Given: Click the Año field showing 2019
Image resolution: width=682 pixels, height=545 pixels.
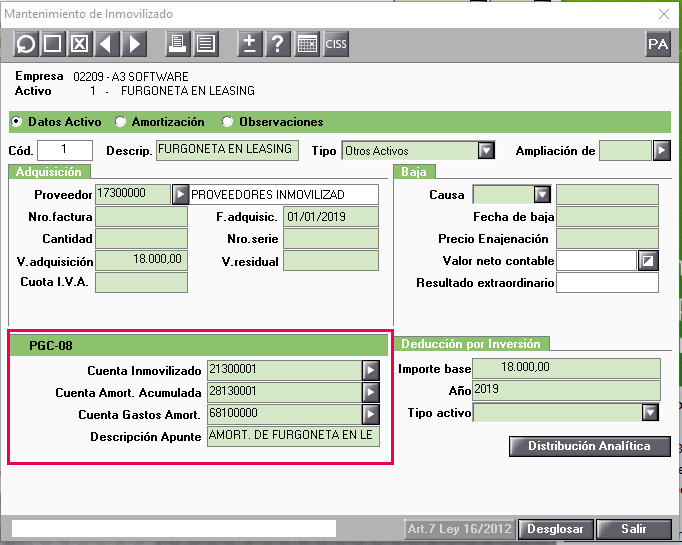Looking at the screenshot, I should click(566, 390).
